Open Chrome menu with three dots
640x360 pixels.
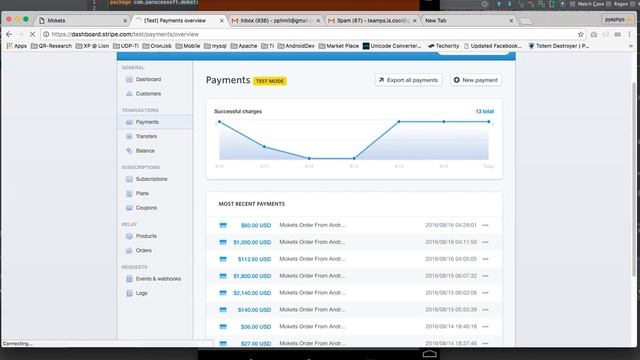click(629, 34)
